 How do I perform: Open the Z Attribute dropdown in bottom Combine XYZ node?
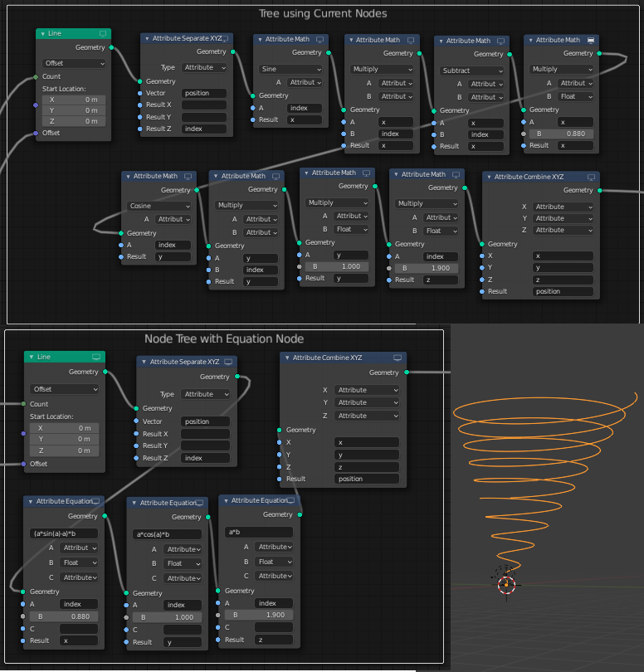(367, 416)
